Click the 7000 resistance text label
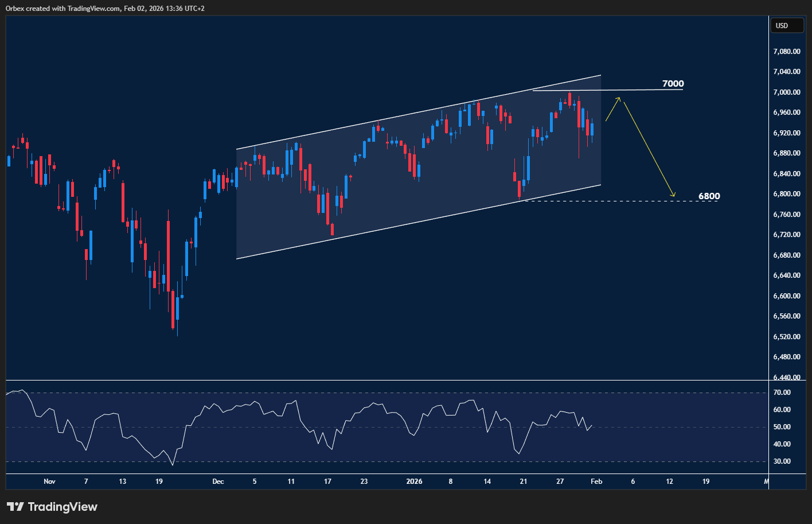 click(x=673, y=84)
